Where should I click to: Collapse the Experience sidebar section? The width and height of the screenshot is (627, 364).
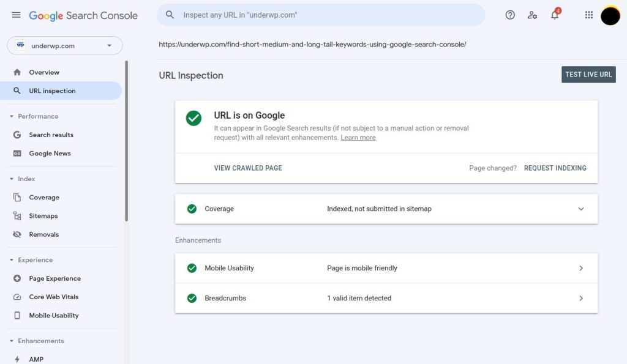12,260
